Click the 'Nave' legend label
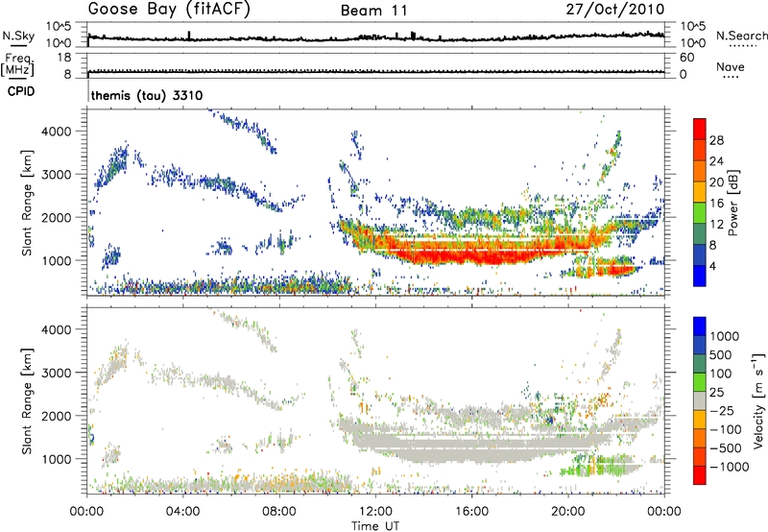The image size is (768, 532). pos(731,66)
